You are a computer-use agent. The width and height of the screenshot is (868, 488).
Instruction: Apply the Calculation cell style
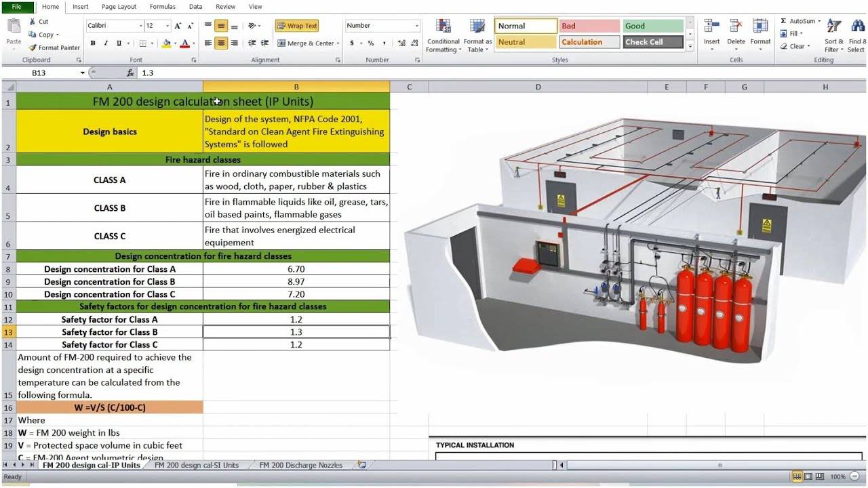589,42
